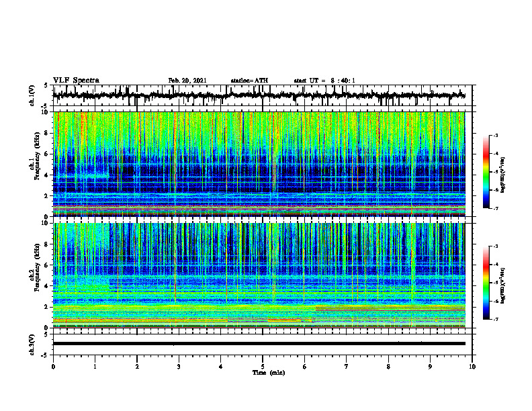
Task: Click the ch.2 colorbar "log(PSD)(V²/Hz)" label
Action: [503, 286]
